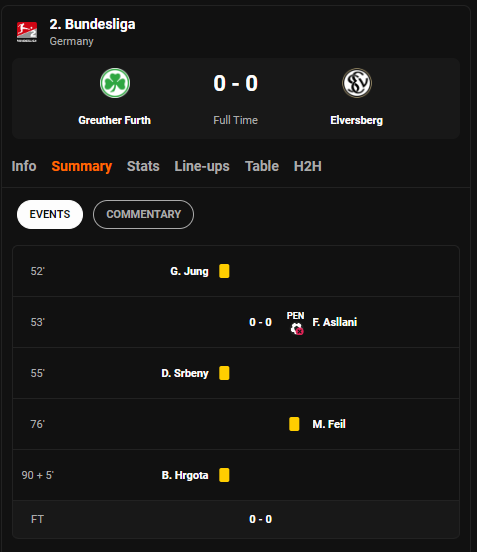
Task: Click the Elversberg team name
Action: 357,120
